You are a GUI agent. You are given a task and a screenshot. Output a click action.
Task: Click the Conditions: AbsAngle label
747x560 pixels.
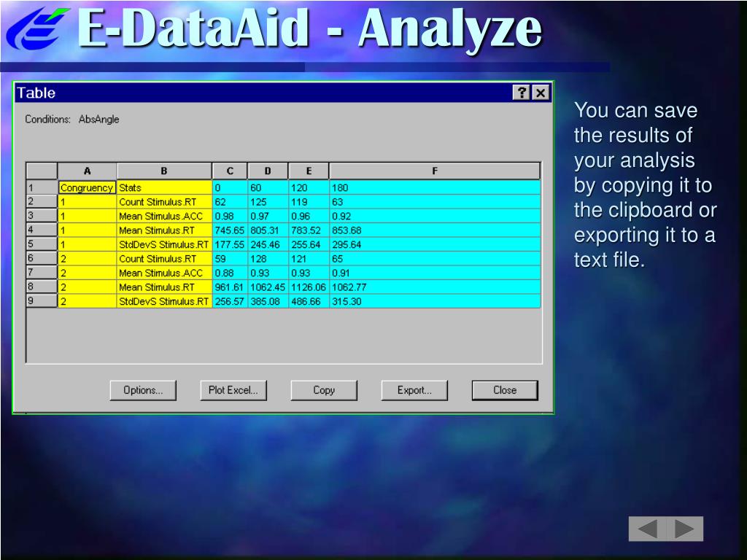pyautogui.click(x=72, y=120)
